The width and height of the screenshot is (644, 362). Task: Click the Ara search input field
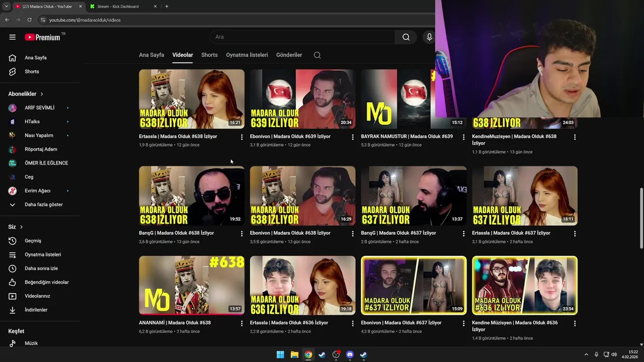302,37
